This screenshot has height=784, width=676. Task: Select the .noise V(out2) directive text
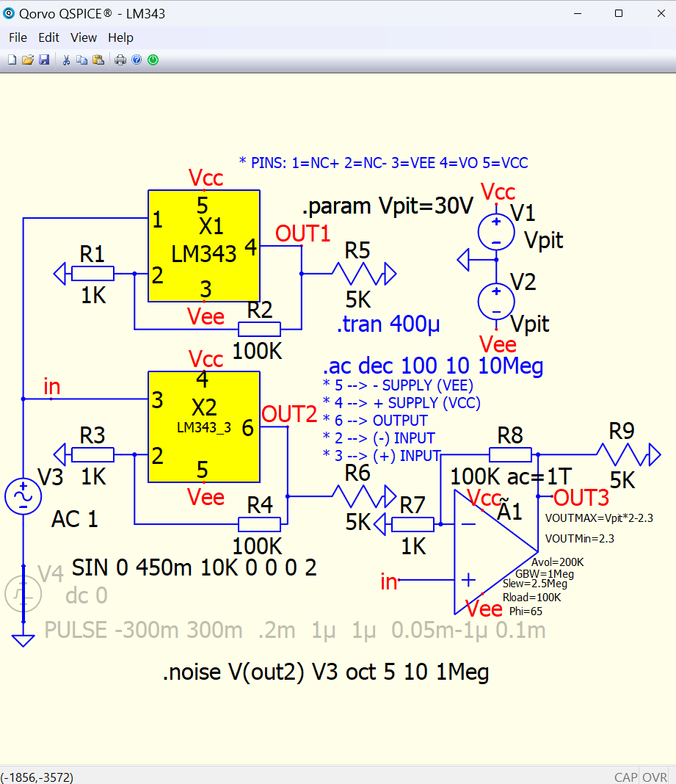325,671
